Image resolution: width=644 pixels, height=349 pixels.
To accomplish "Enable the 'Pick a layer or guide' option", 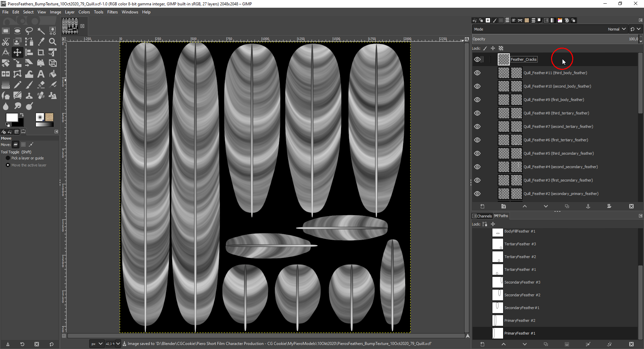I will (x=8, y=158).
